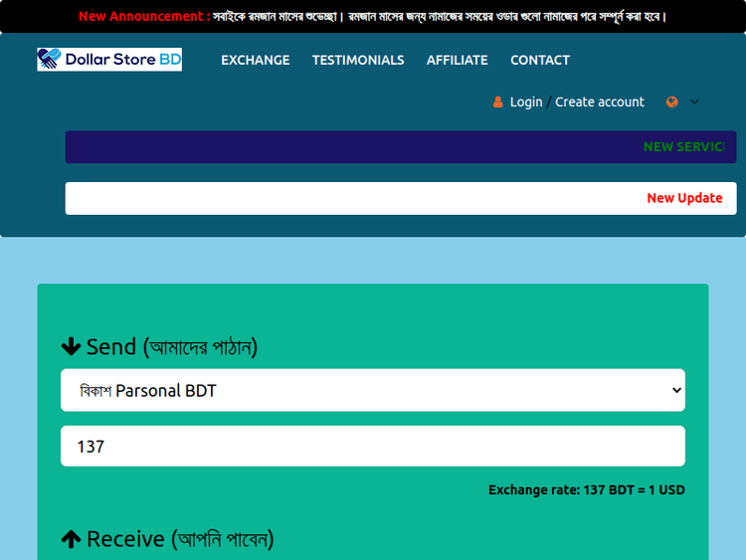Click the red New Announcement label
The image size is (746, 560).
tap(142, 16)
